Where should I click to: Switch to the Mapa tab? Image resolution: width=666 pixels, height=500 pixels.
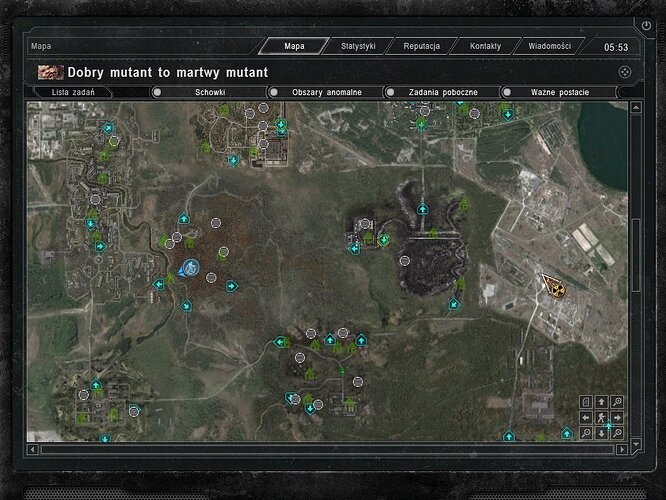(294, 46)
